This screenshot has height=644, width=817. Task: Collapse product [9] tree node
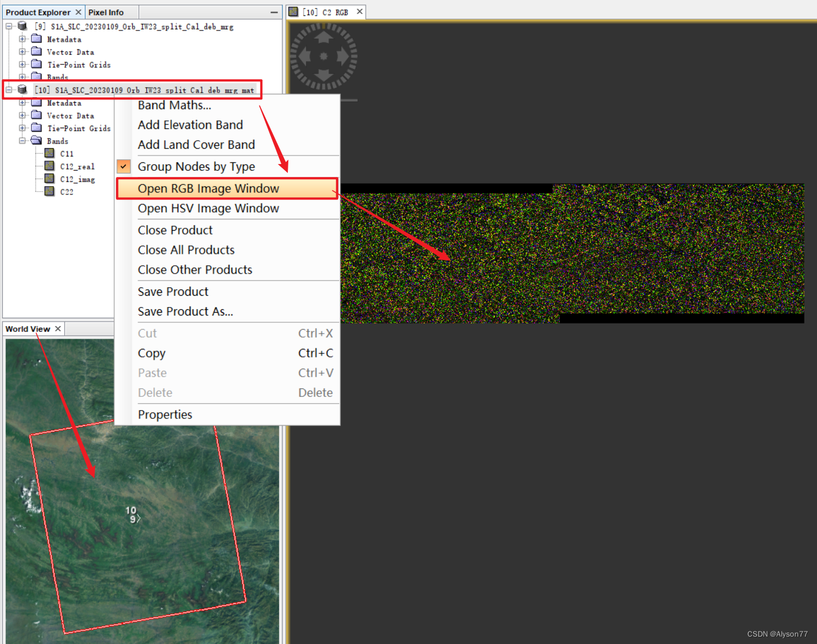(x=9, y=26)
